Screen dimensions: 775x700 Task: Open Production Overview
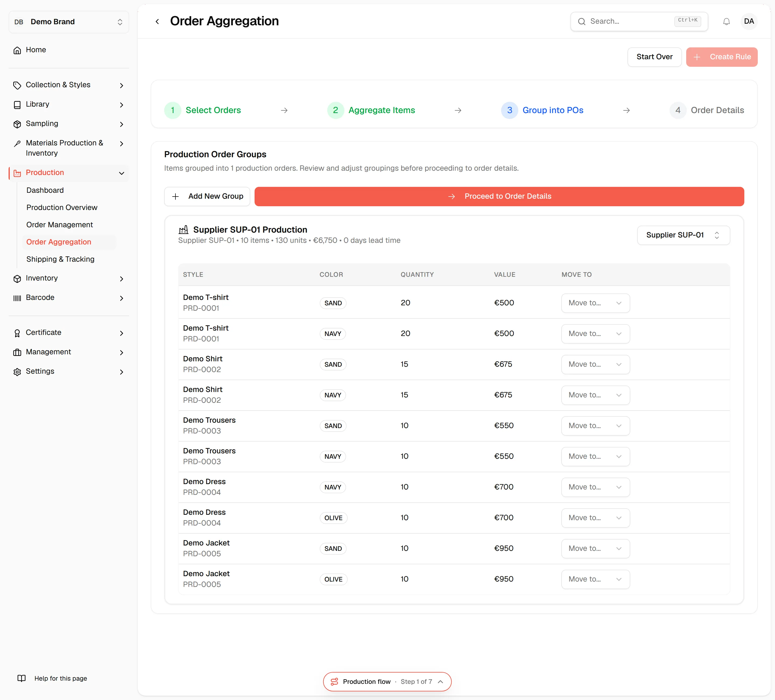coord(62,208)
